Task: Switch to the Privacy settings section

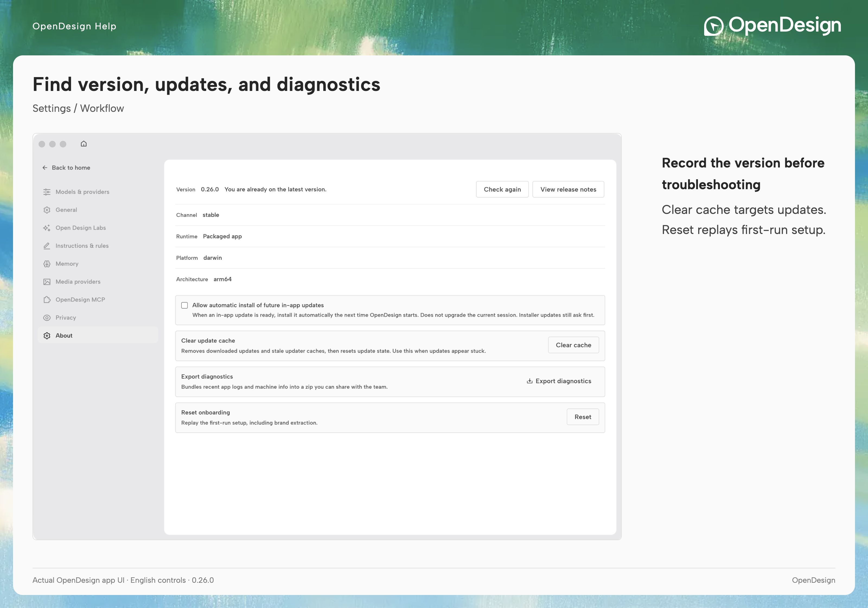Action: pos(98,318)
